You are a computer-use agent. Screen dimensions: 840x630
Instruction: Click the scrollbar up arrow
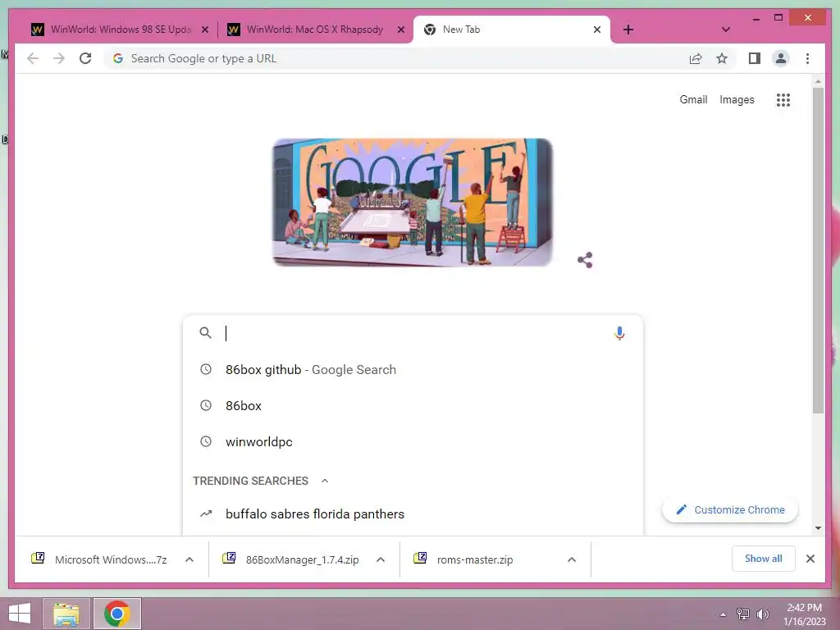click(818, 81)
